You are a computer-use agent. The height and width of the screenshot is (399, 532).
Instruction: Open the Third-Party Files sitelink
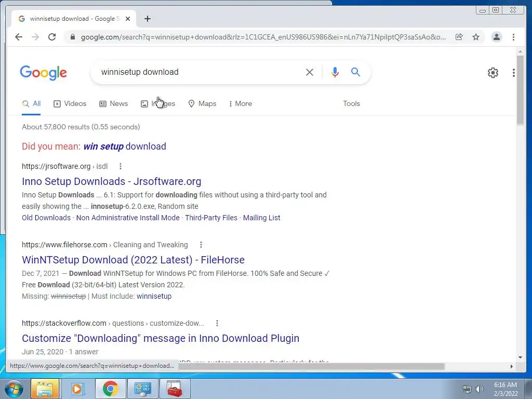pyautogui.click(x=211, y=218)
